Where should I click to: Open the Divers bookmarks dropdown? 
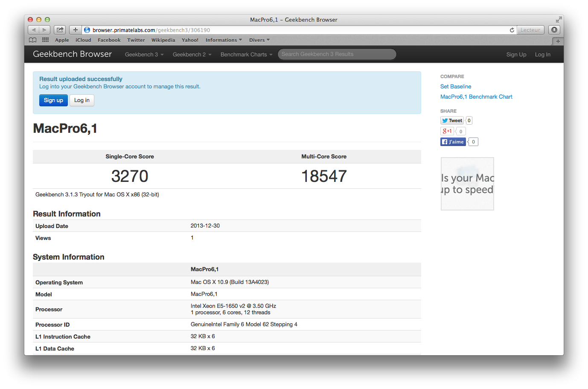[259, 40]
